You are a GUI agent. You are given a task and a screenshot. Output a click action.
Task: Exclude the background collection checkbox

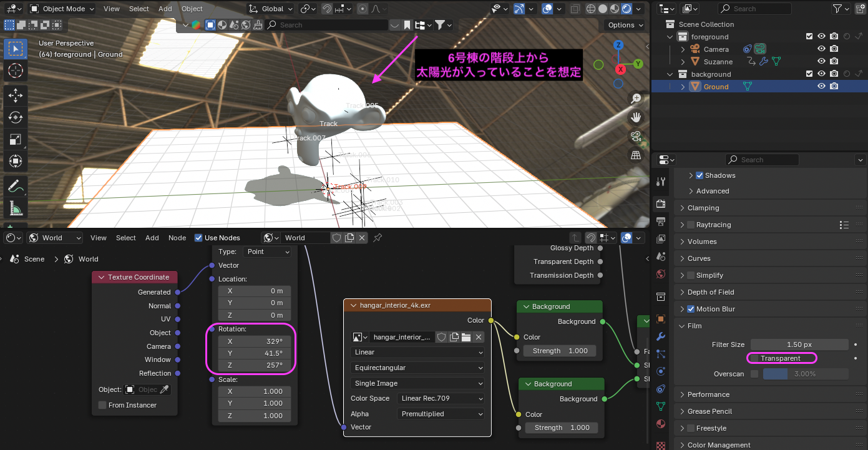click(809, 74)
